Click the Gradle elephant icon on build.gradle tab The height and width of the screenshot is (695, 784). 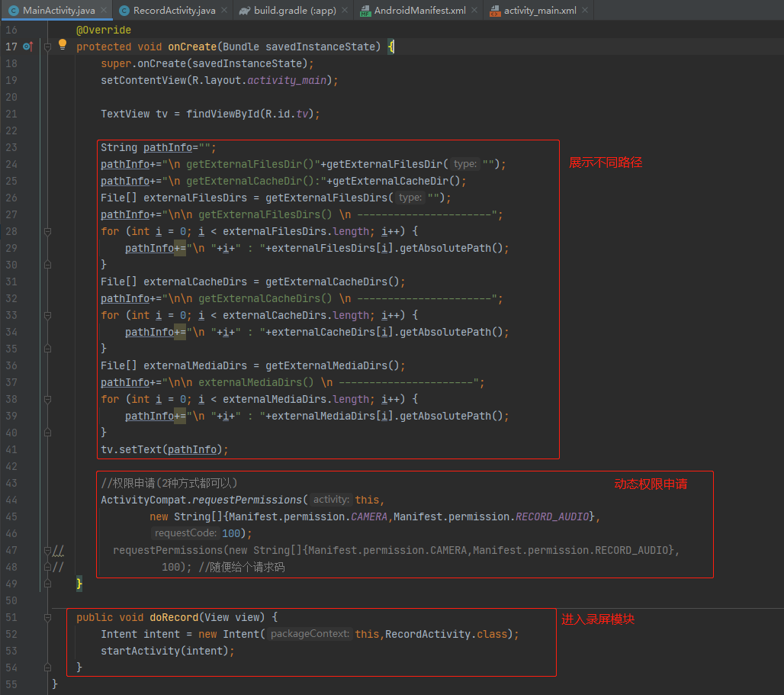click(x=245, y=11)
